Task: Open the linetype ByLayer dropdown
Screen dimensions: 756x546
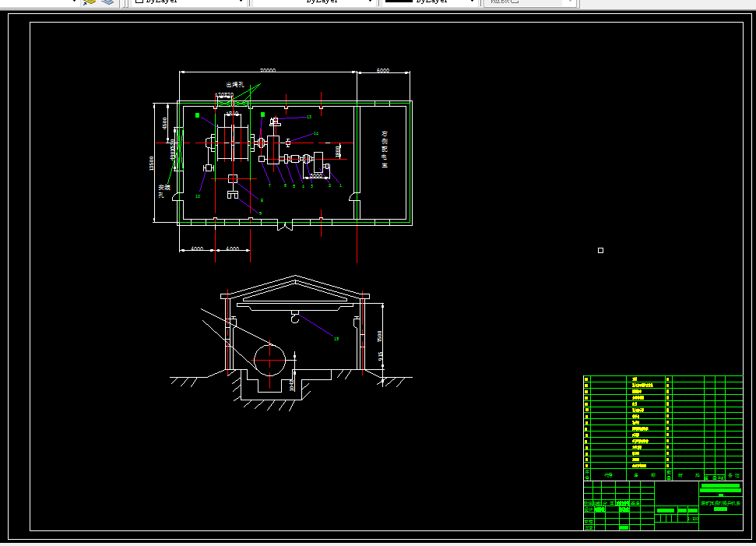Action: [x=314, y=2]
